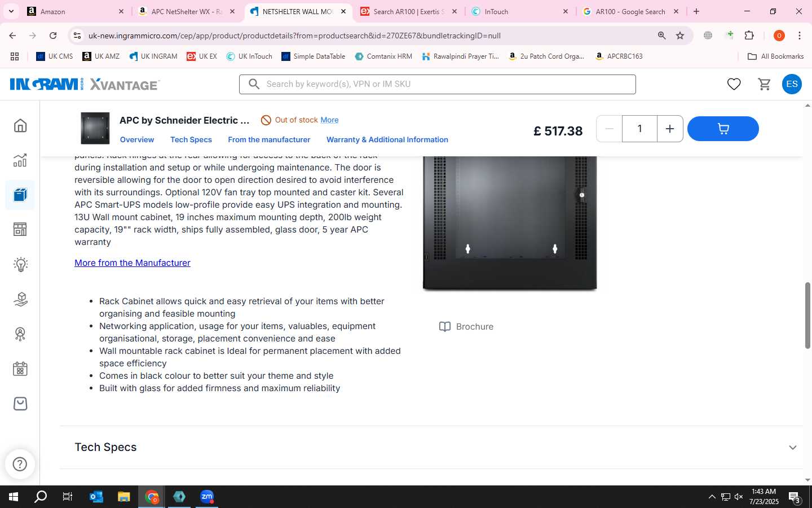
Task: Open the browser zoom magnifier icon
Action: [x=662, y=36]
